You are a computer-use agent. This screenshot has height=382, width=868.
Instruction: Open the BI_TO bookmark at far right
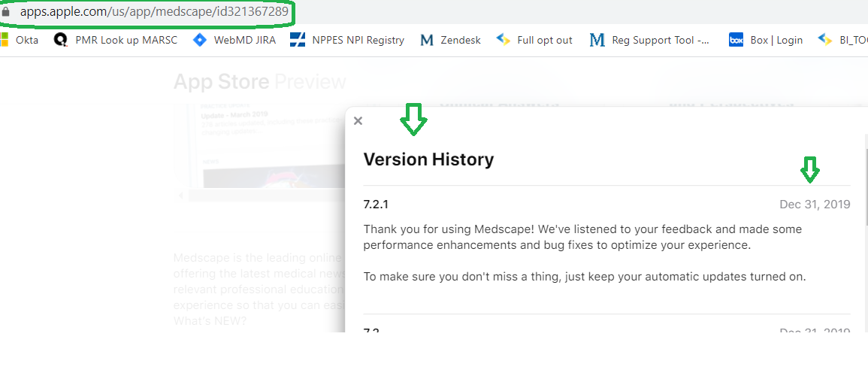[843, 40]
